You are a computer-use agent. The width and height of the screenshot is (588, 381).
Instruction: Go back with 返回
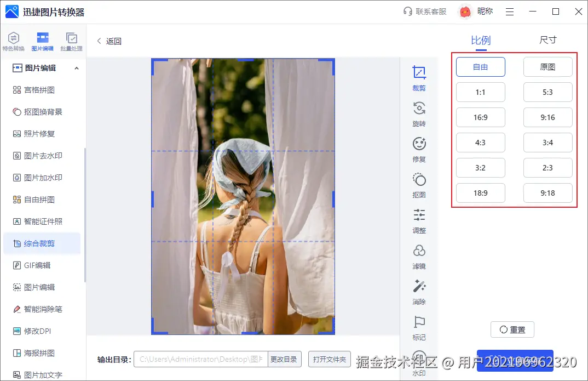pos(109,41)
